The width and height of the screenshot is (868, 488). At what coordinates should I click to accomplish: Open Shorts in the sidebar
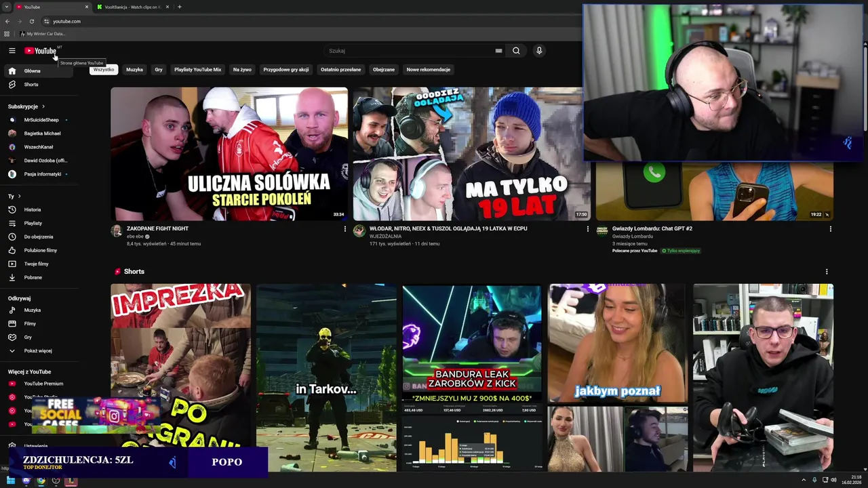pos(39,85)
